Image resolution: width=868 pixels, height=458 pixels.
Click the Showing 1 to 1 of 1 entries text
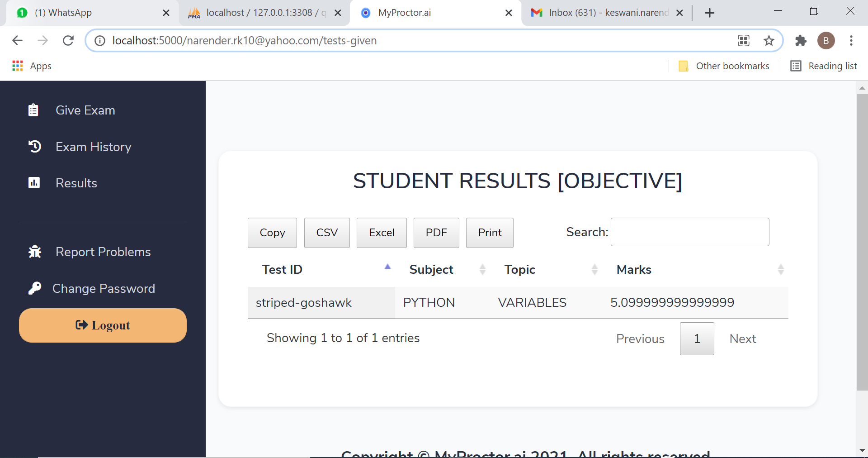tap(343, 338)
